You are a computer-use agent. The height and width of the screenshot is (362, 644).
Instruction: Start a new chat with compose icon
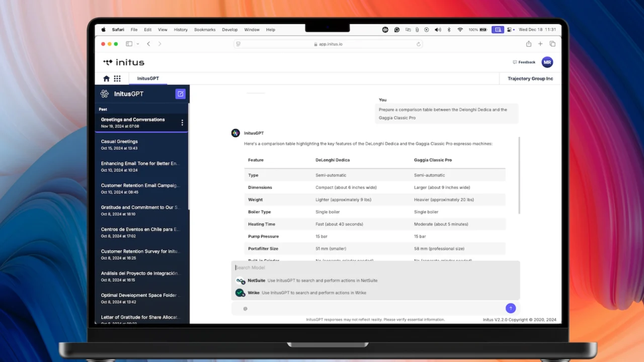(x=180, y=94)
